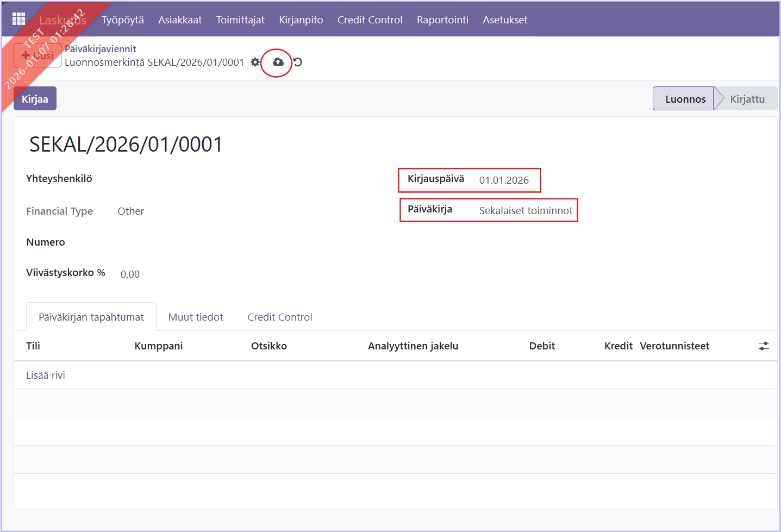This screenshot has height=532, width=781.
Task: Open the Päiväkirja journal dropdown field
Action: point(525,211)
